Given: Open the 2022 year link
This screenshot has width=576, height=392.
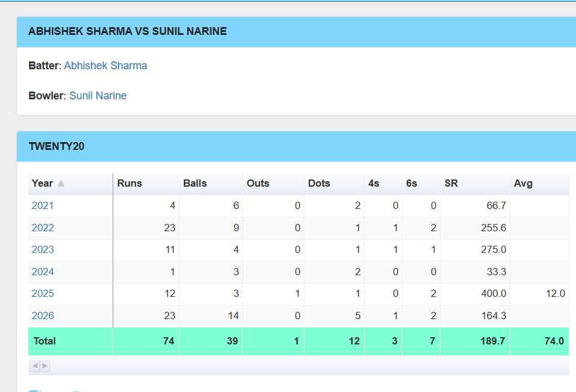Looking at the screenshot, I should pyautogui.click(x=43, y=228).
